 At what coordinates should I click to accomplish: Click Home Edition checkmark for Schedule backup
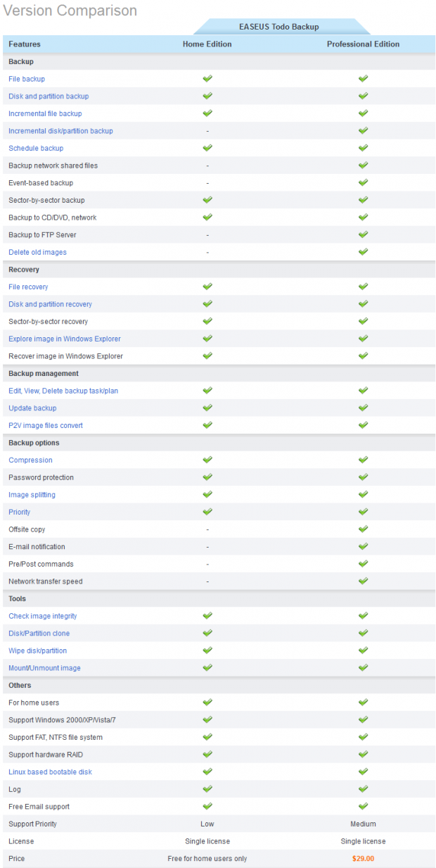pos(207,148)
